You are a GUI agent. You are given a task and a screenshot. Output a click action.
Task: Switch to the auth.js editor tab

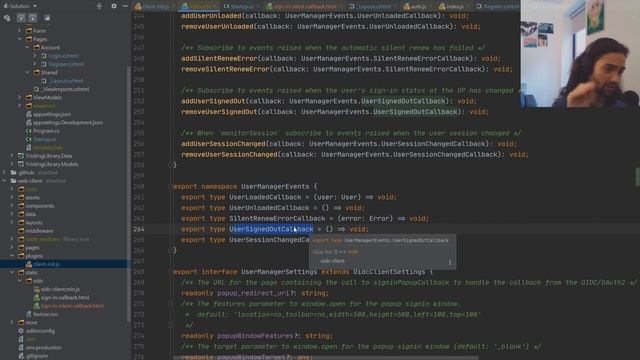pos(419,7)
